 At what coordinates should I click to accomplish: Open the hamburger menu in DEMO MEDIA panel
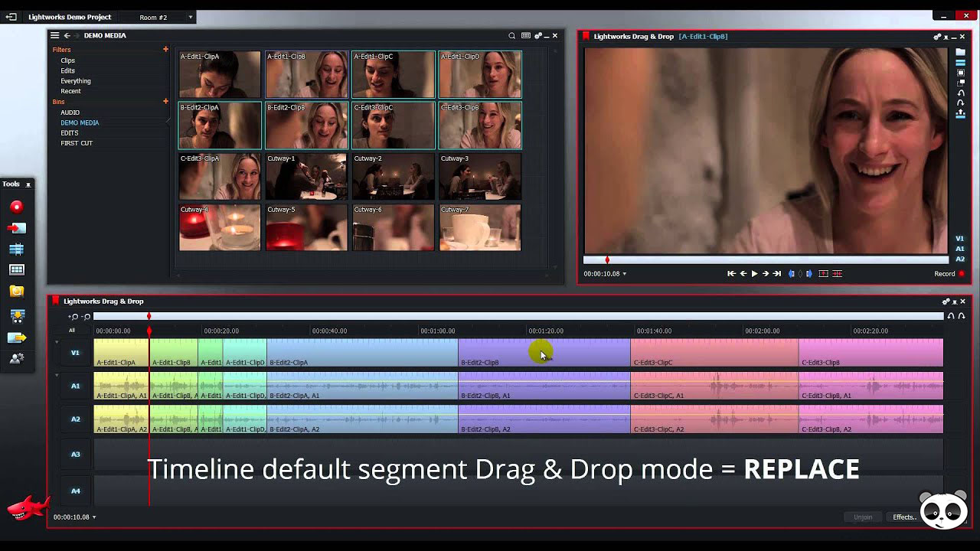(x=54, y=35)
